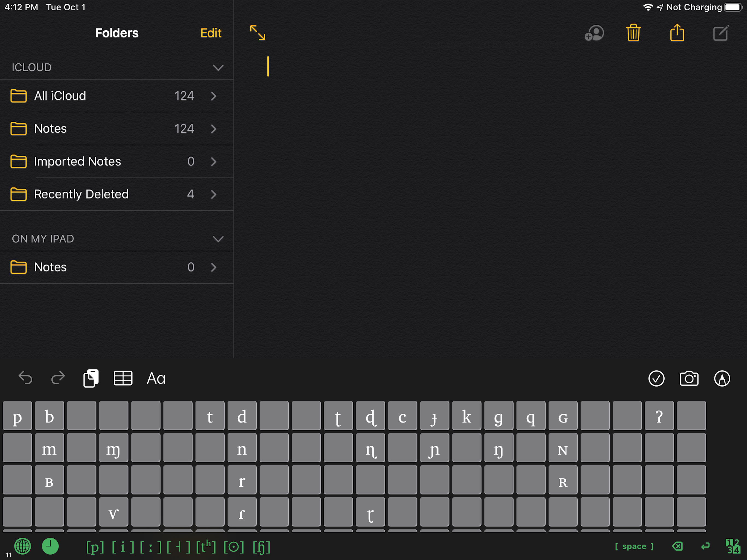The height and width of the screenshot is (560, 747).
Task: Delete note with trash icon
Action: pyautogui.click(x=633, y=33)
